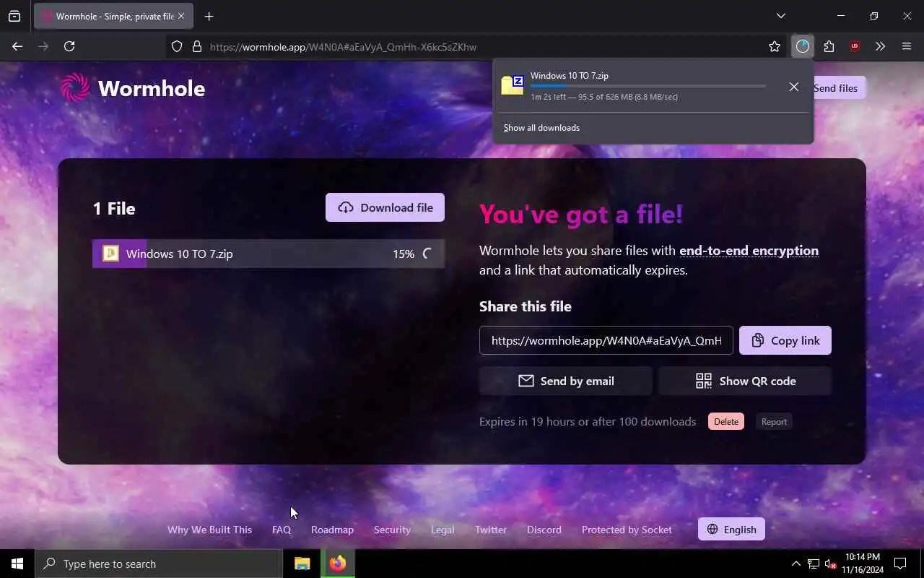The width and height of the screenshot is (924, 578).
Task: Open the Discord footer link
Action: coord(544,530)
